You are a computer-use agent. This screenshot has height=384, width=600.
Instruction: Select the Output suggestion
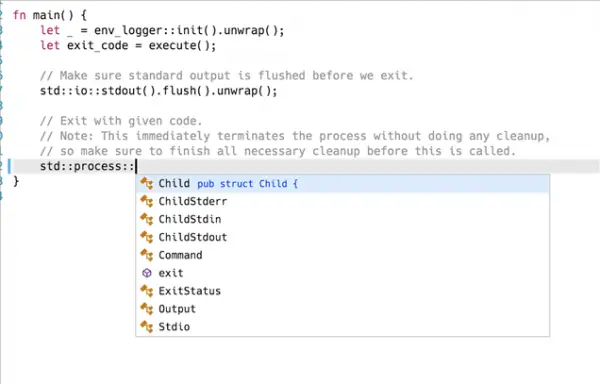click(342, 309)
